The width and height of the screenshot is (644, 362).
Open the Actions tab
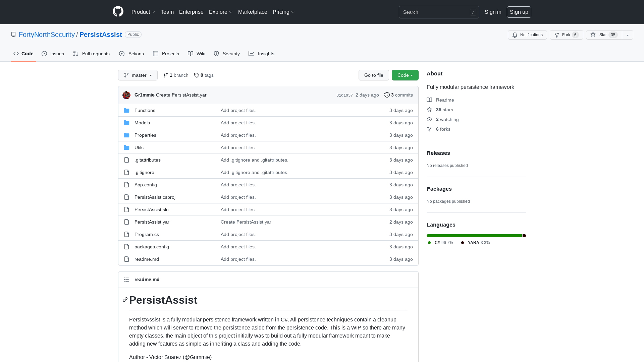click(x=131, y=54)
